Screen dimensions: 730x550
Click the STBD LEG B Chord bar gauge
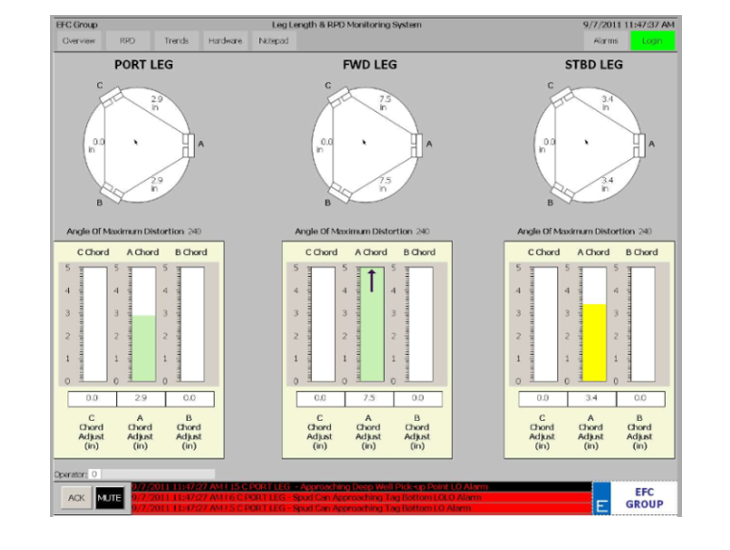click(x=643, y=324)
